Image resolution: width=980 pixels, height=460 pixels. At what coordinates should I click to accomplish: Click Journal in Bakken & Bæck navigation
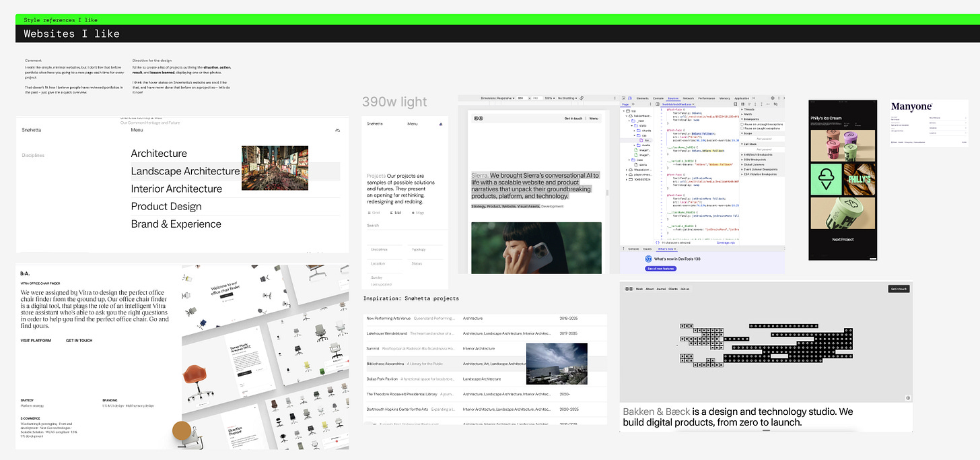pyautogui.click(x=661, y=289)
